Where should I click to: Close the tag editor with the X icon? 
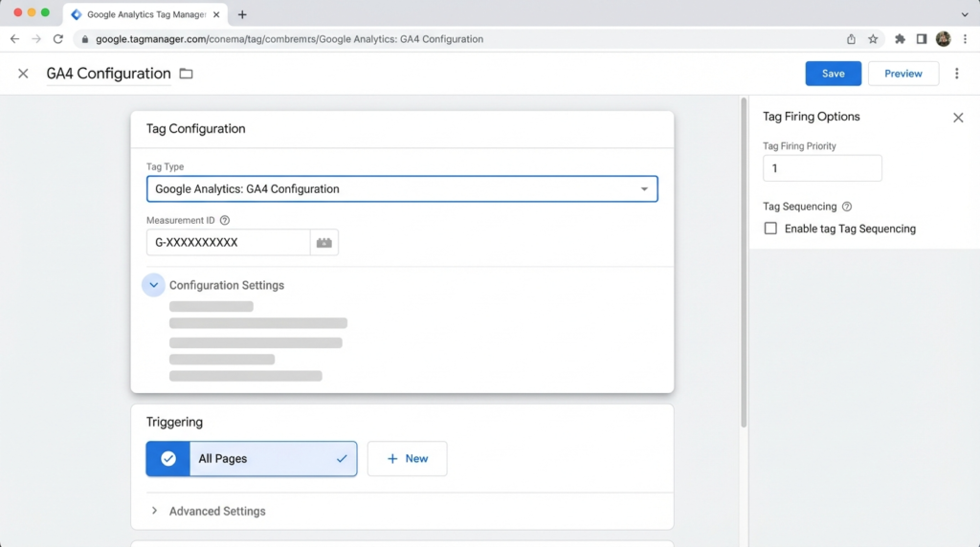pyautogui.click(x=23, y=74)
